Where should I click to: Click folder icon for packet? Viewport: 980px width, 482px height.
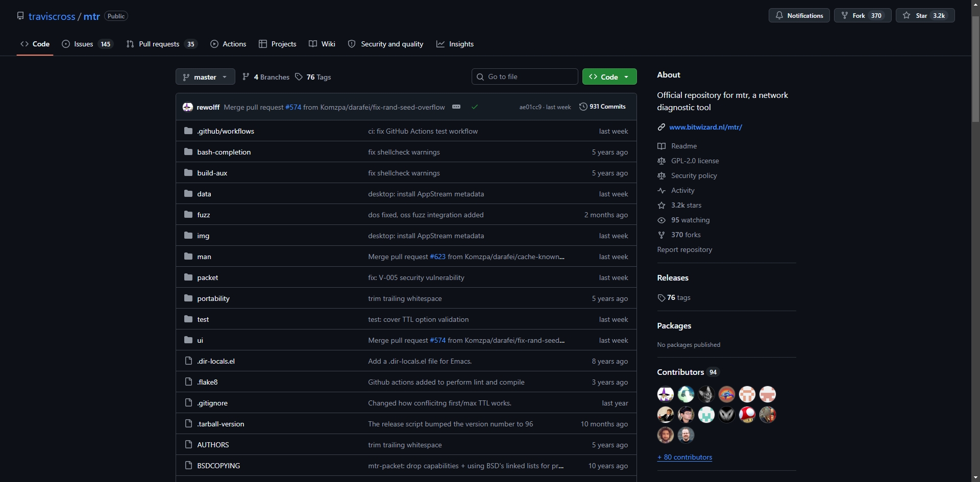[188, 277]
